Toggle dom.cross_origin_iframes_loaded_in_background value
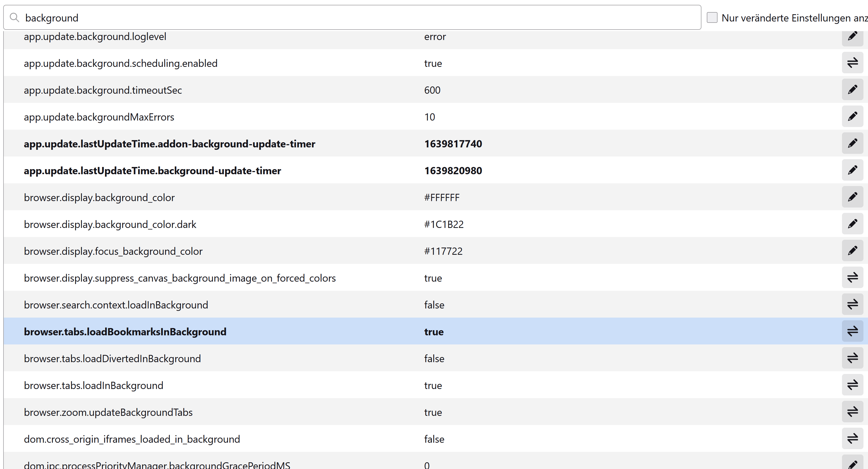The image size is (868, 469). (852, 439)
